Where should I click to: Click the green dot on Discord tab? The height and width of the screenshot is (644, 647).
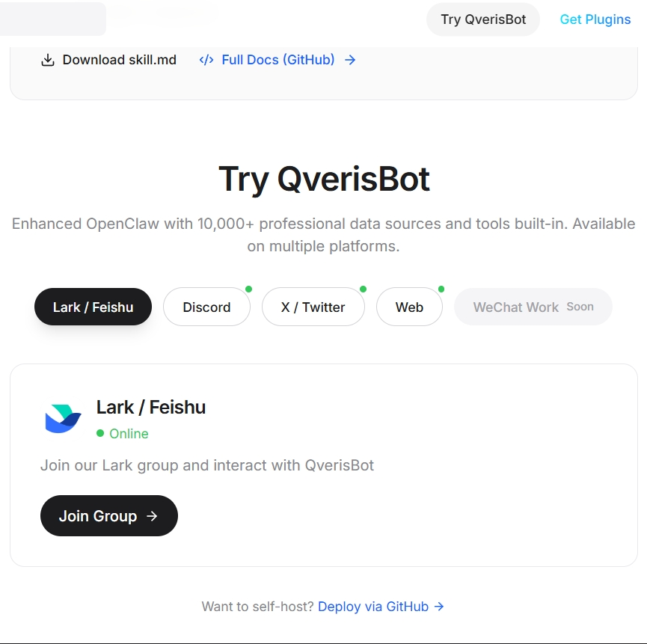click(x=248, y=289)
